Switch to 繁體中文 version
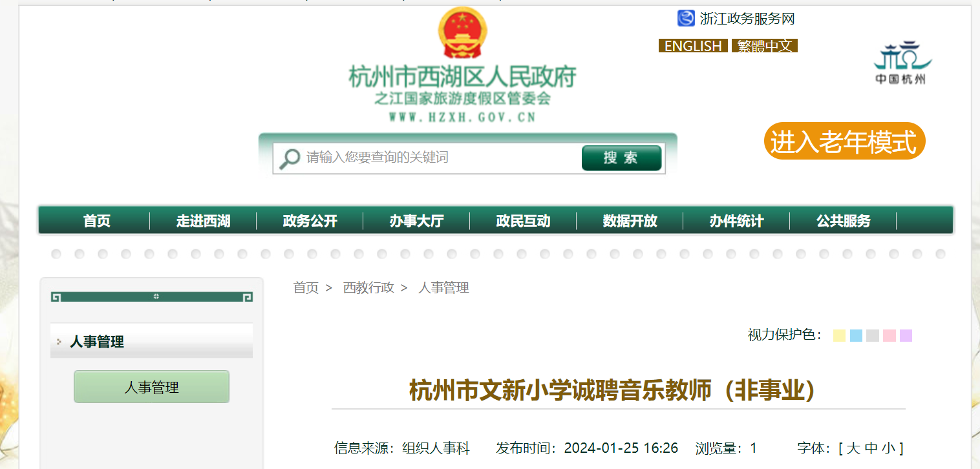The height and width of the screenshot is (469, 980). click(765, 46)
